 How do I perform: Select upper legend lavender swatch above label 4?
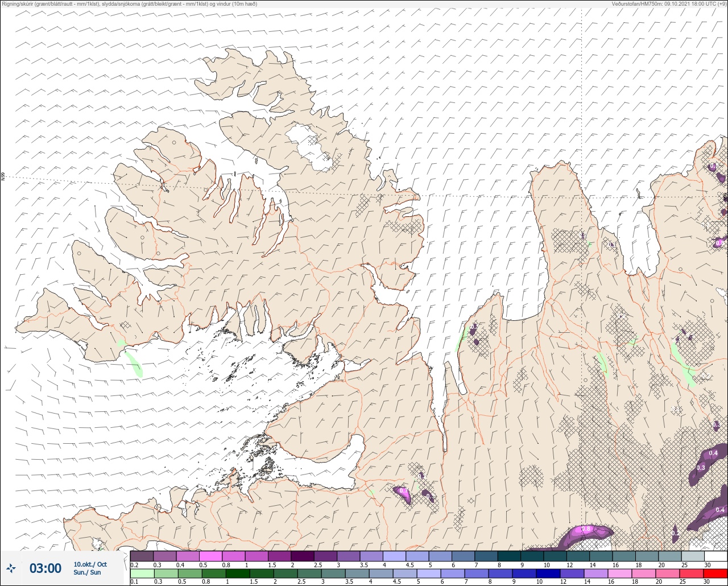pyautogui.click(x=394, y=556)
